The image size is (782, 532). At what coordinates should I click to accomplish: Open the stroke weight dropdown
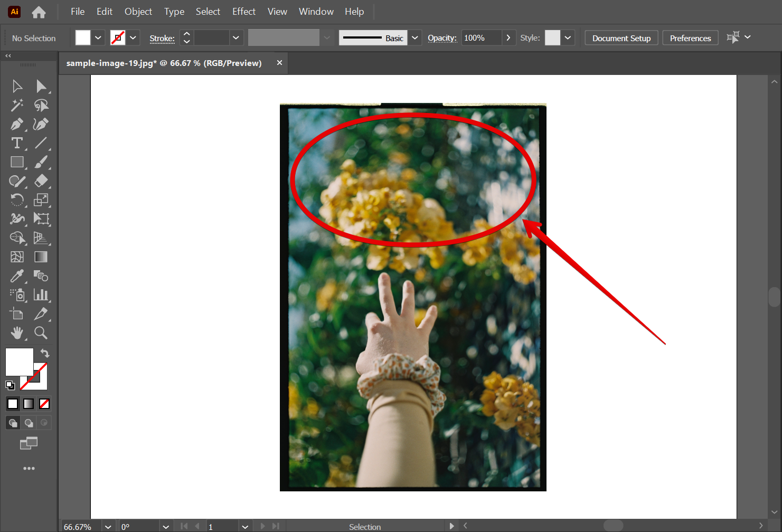tap(236, 37)
